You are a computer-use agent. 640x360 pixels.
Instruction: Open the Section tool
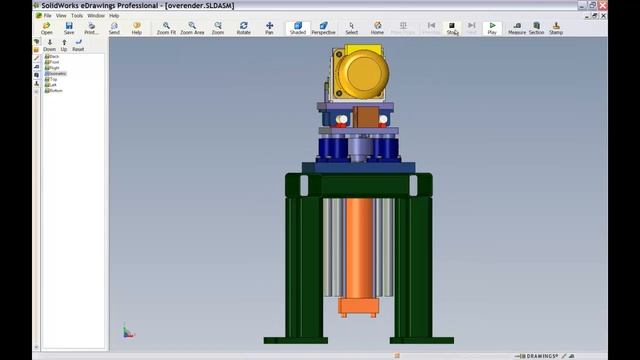536,28
